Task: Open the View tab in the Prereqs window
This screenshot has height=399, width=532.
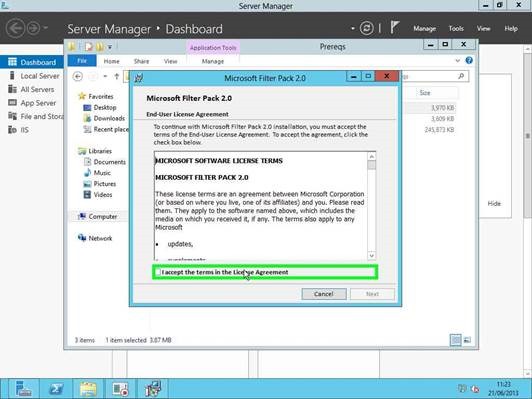Action: coord(170,61)
